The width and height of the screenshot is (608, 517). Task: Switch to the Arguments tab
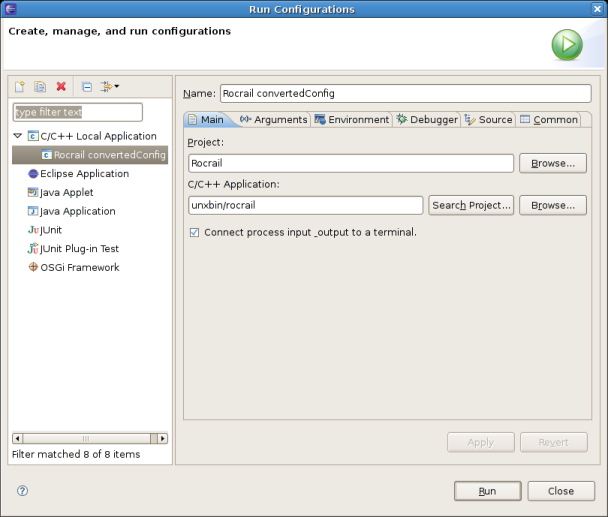273,120
